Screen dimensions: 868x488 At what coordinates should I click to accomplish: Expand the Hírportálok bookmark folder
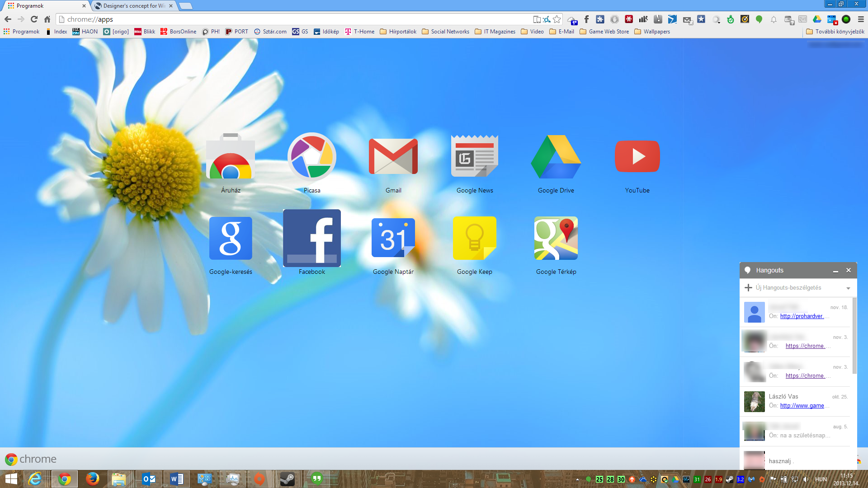398,32
